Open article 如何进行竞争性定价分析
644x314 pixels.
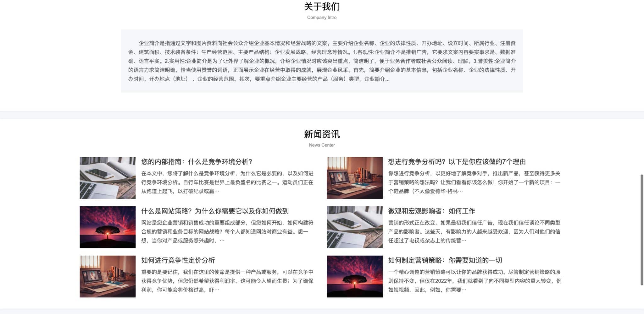pos(178,260)
